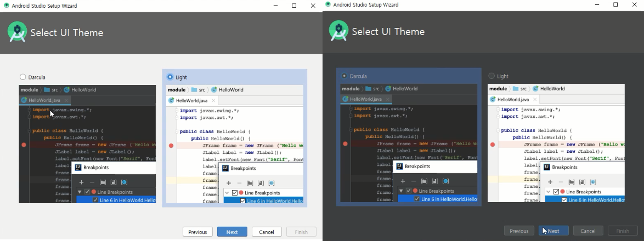Click the disabled Finish button in dark window
This screenshot has height=241, width=644.
(623, 231)
